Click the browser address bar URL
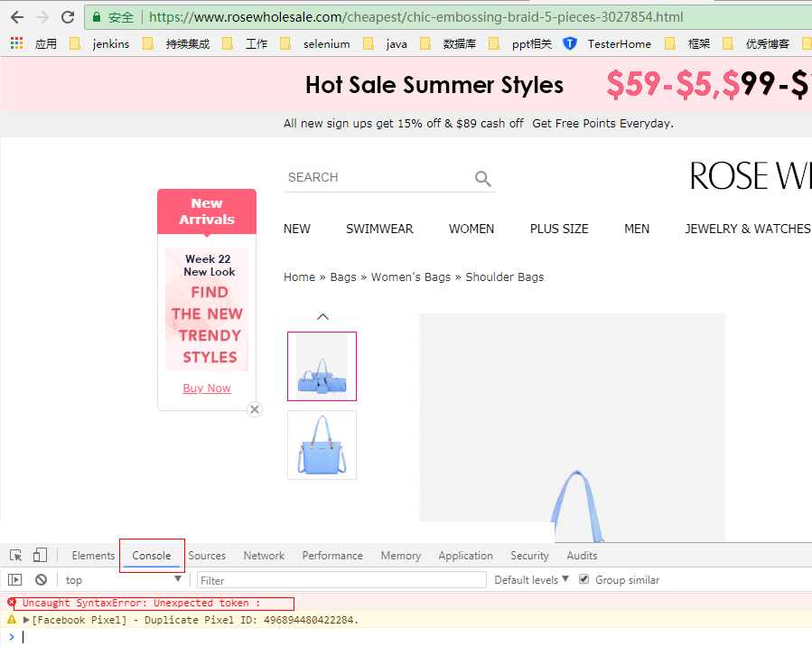This screenshot has width=812, height=647. pyautogui.click(x=415, y=17)
